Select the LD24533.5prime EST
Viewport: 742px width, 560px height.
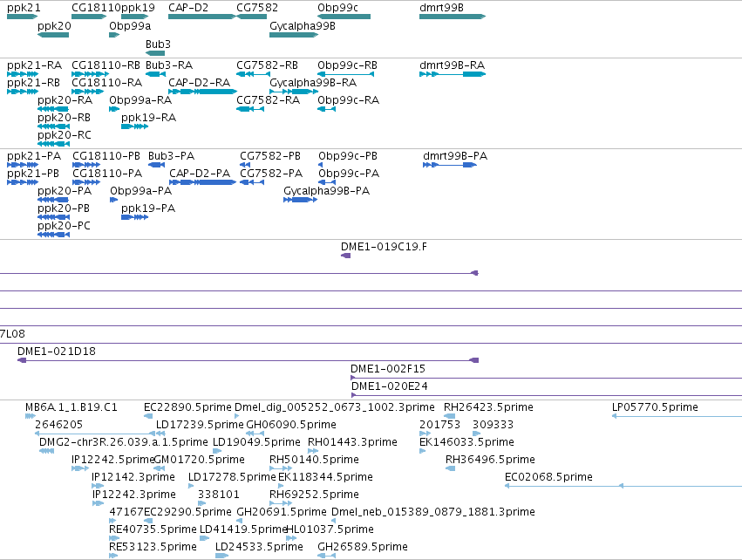click(222, 556)
